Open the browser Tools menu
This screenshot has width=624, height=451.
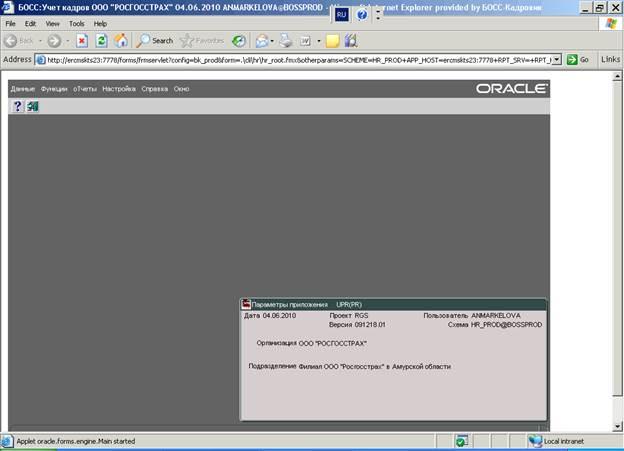(x=76, y=23)
